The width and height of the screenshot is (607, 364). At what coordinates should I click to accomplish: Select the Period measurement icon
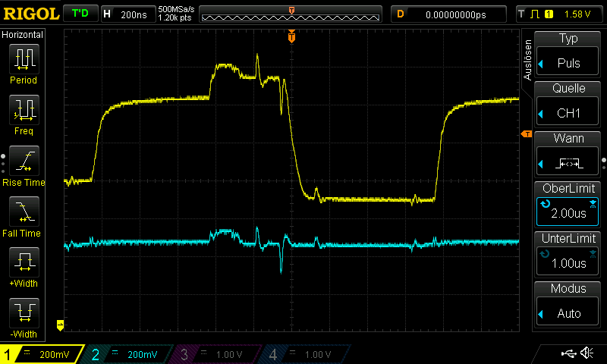[24, 59]
